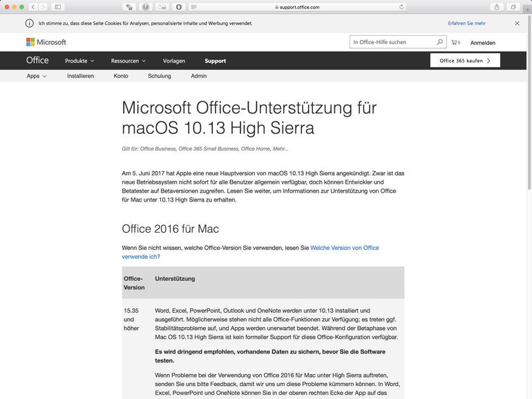The image size is (532, 399).
Task: Open the Schulung tab
Action: 159,76
